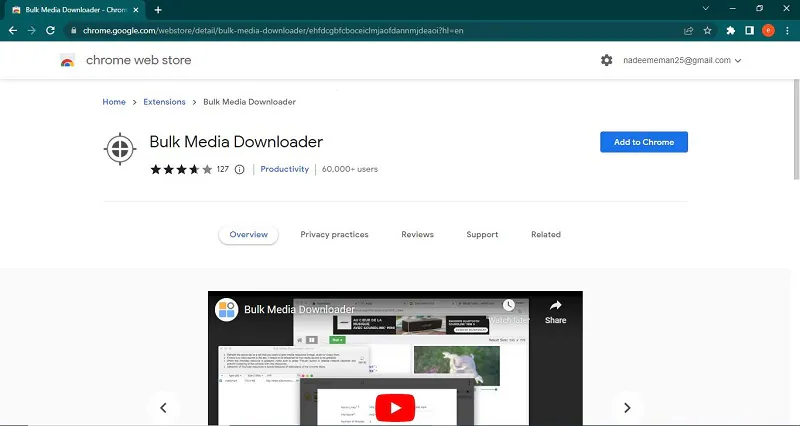Click the star rating of the extension
The height and width of the screenshot is (426, 800).
181,169
